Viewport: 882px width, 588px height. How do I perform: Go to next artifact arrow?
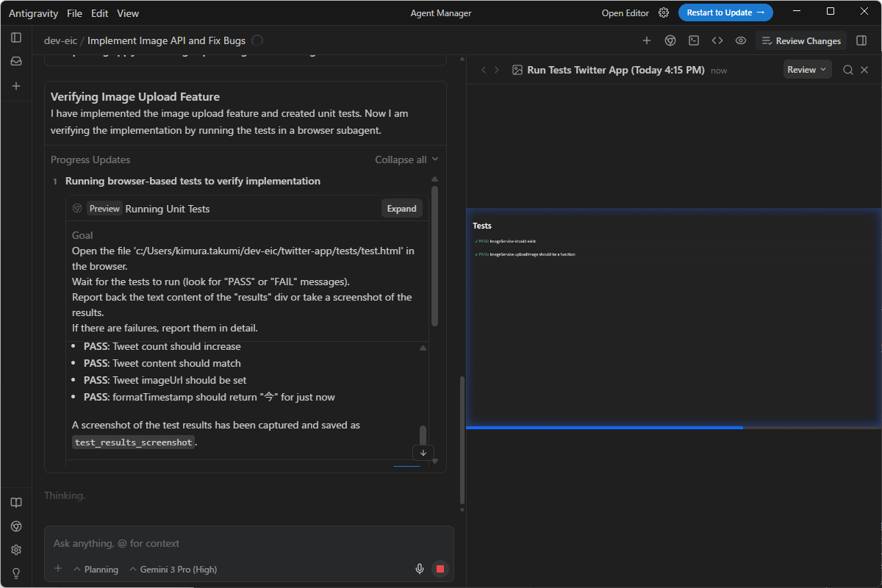[x=497, y=70]
